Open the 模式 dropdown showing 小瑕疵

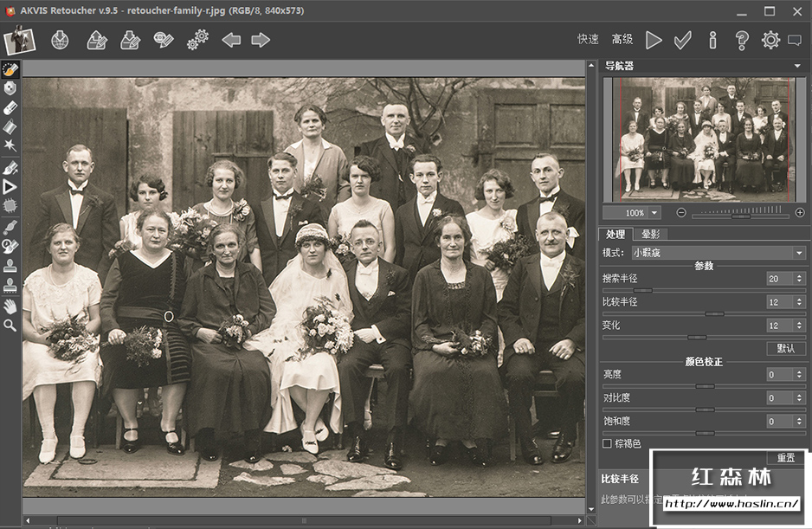[x=718, y=253]
